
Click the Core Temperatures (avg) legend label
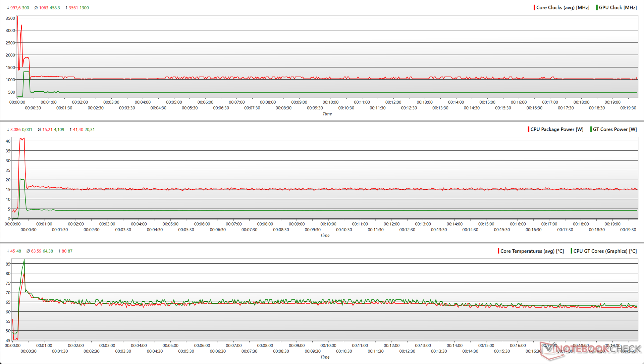[x=532, y=251]
